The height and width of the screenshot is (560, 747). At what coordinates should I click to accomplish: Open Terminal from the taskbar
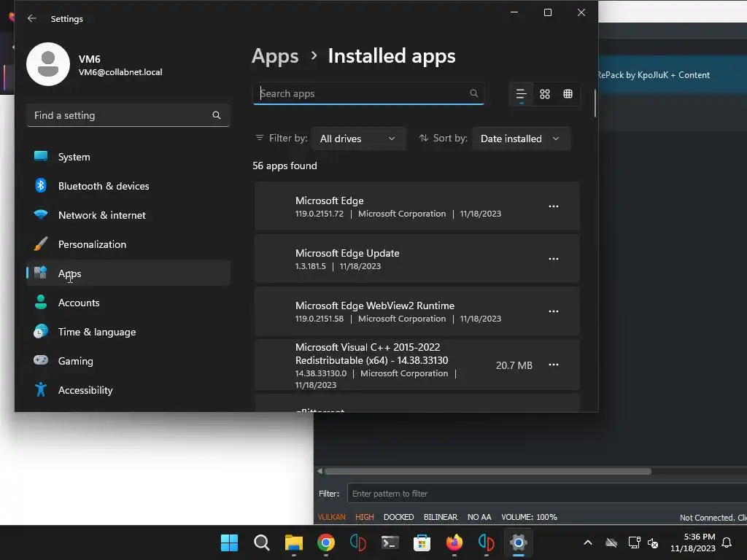pyautogui.click(x=390, y=542)
